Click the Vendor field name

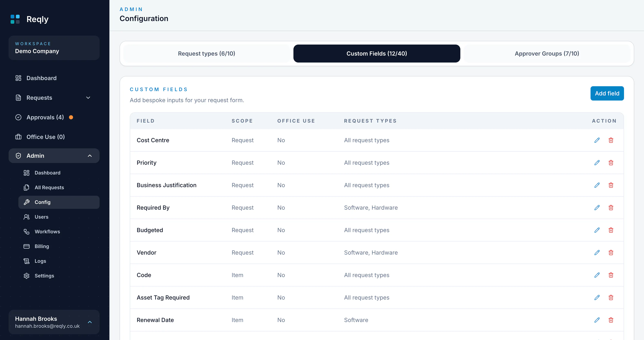point(147,253)
